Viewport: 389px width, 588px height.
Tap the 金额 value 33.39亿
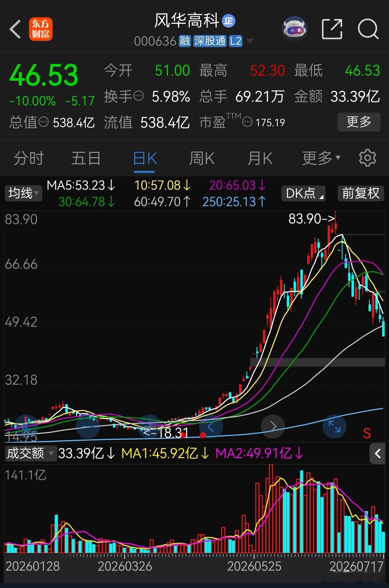coord(355,96)
